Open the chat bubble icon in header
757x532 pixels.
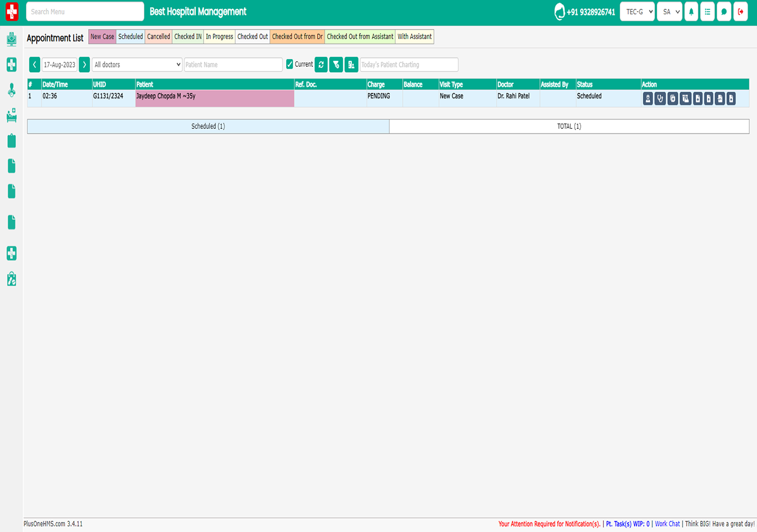[x=724, y=12]
